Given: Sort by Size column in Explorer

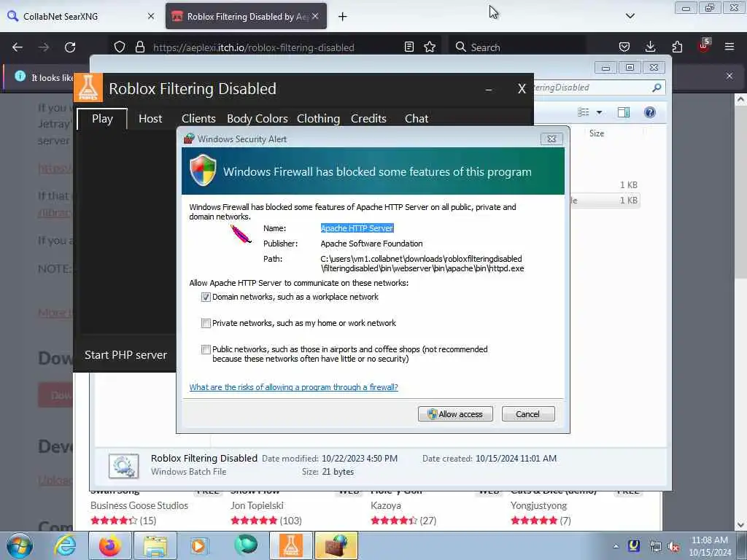Looking at the screenshot, I should pyautogui.click(x=597, y=133).
